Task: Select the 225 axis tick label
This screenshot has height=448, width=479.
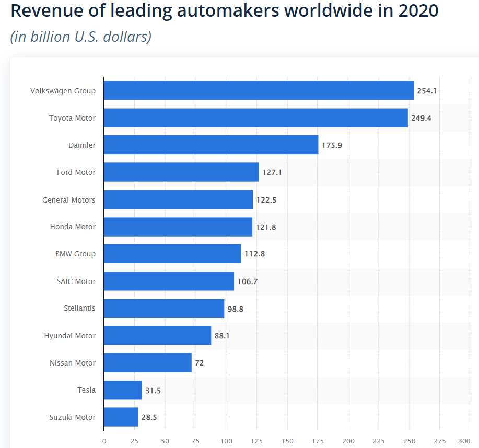Action: (x=379, y=441)
